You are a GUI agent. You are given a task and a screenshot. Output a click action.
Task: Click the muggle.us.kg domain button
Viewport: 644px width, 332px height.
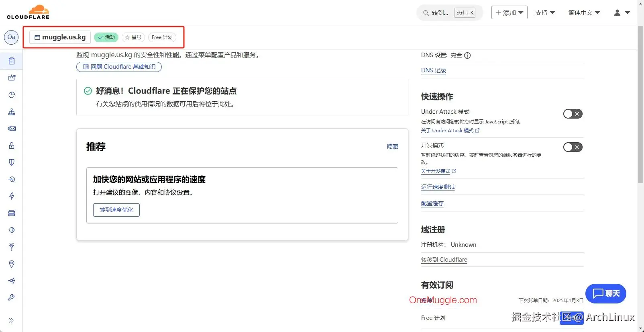60,37
